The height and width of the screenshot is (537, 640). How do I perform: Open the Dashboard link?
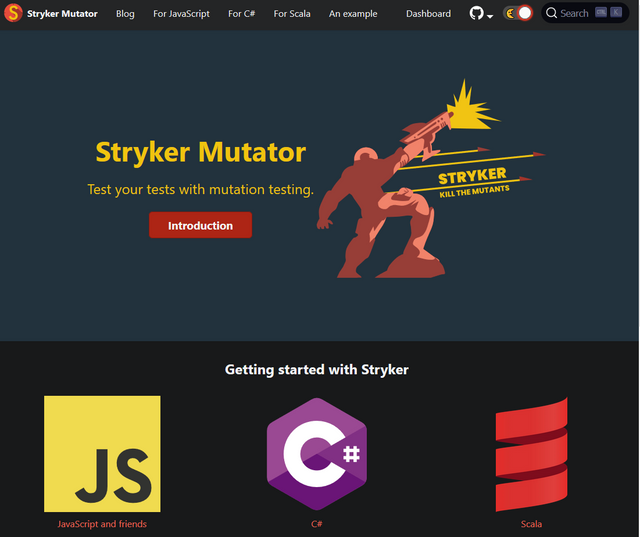(428, 14)
